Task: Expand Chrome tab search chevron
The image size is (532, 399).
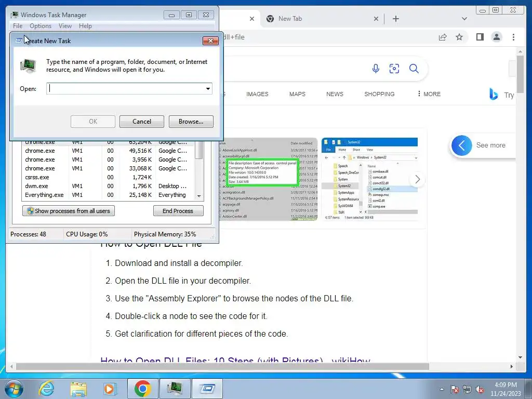Action: pos(464,19)
